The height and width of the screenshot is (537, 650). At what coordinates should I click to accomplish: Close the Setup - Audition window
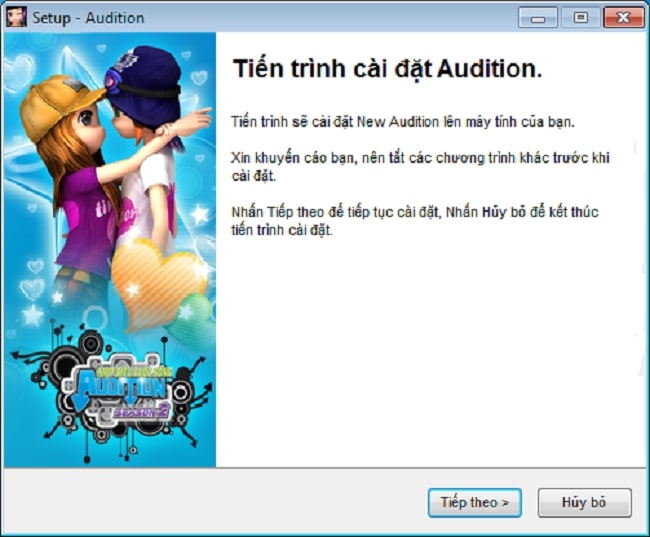[x=623, y=17]
